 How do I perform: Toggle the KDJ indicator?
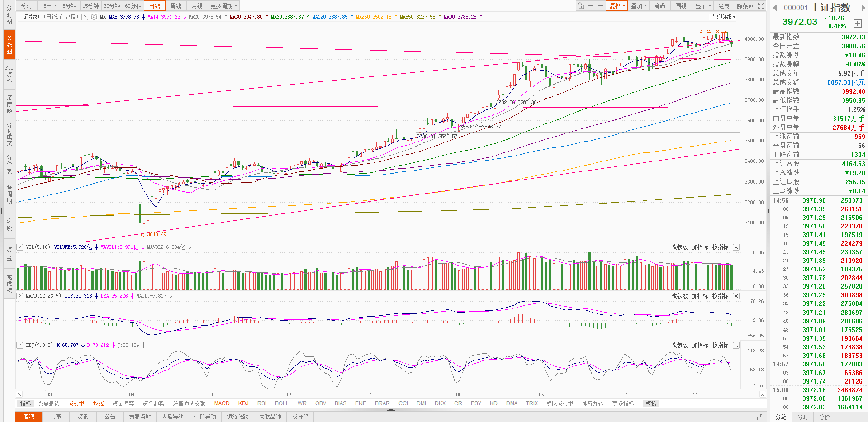(x=243, y=403)
